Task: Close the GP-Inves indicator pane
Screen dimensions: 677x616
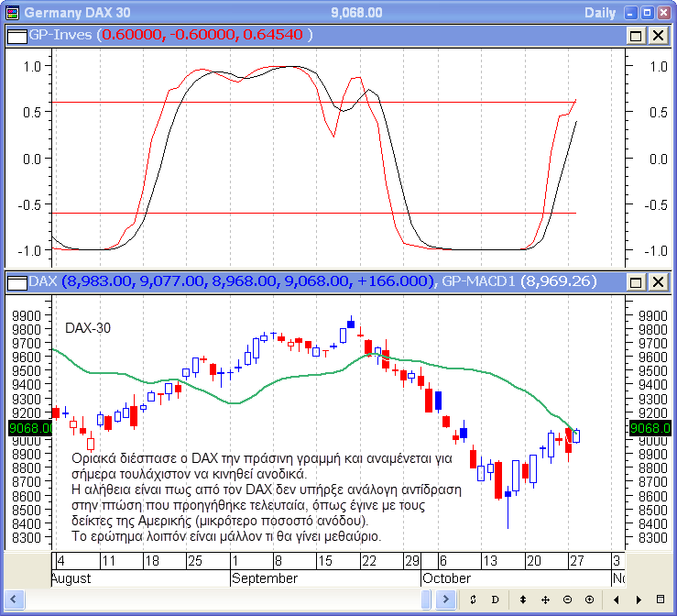Action: [657, 35]
